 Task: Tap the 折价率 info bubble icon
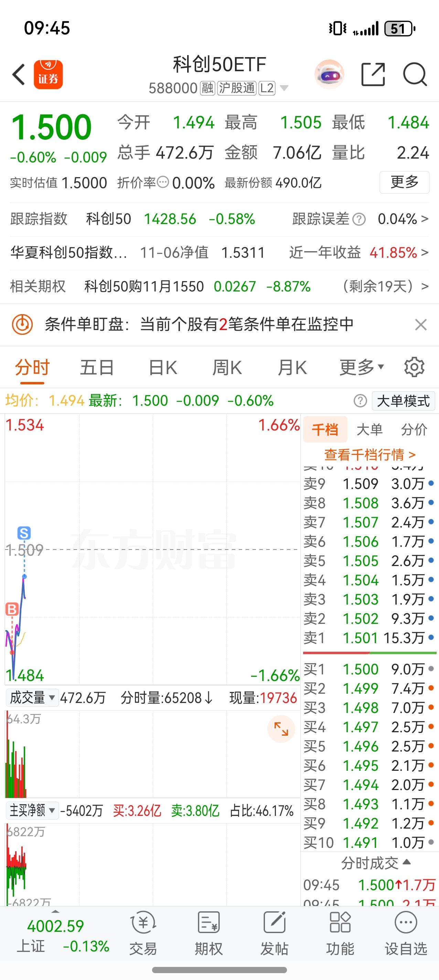point(162,182)
